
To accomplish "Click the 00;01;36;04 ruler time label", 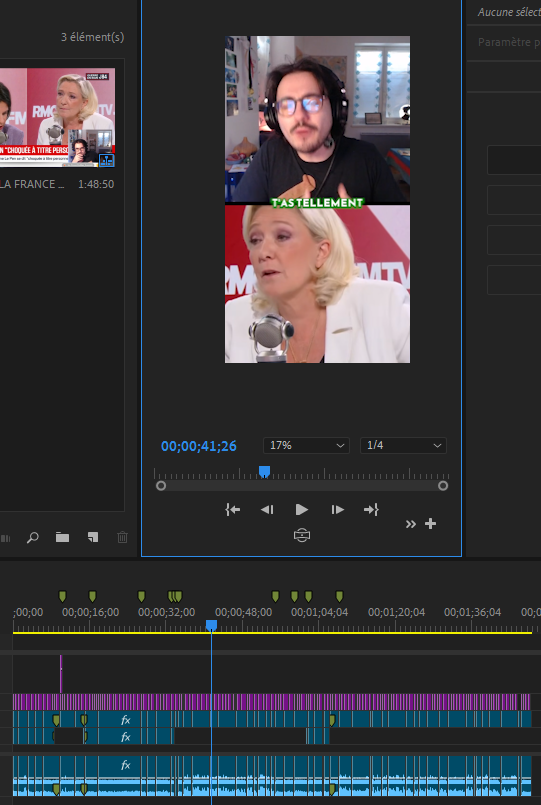I will [x=472, y=612].
